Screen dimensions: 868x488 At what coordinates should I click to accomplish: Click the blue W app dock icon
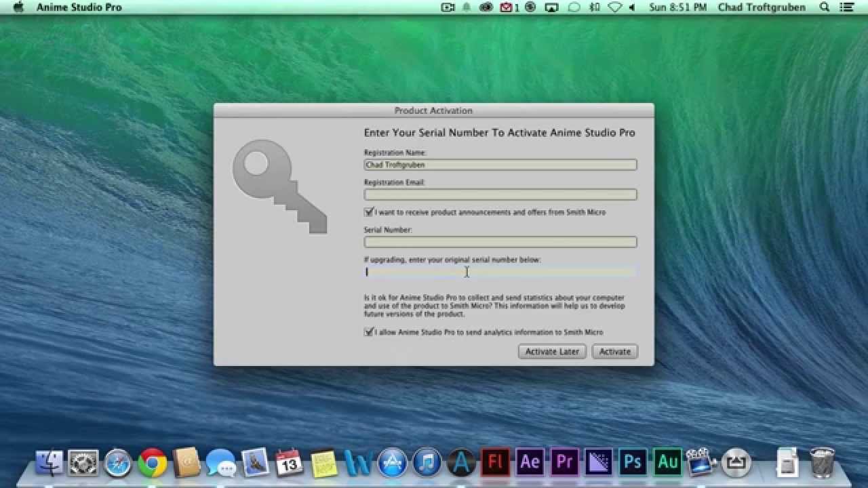pyautogui.click(x=358, y=462)
